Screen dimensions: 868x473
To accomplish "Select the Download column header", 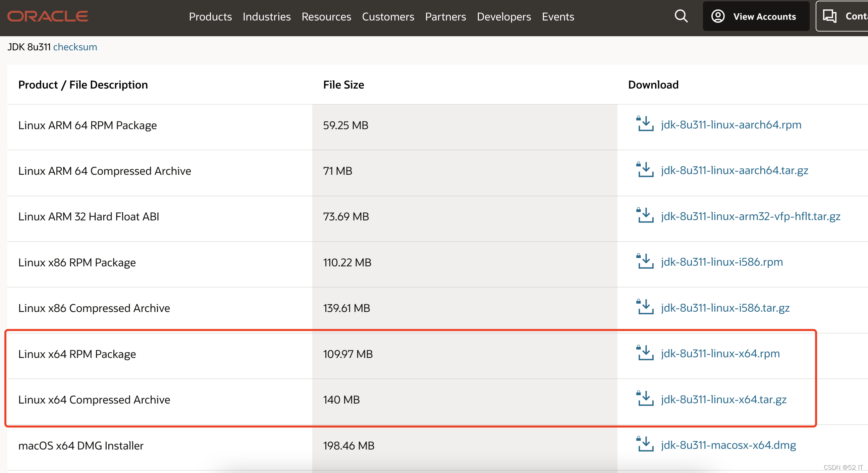I will pos(653,85).
